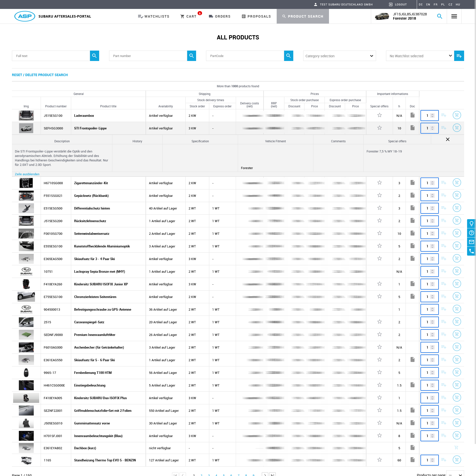This screenshot has width=476, height=476.
Task: Click the vehicle search magnifier icon
Action: 440,16
